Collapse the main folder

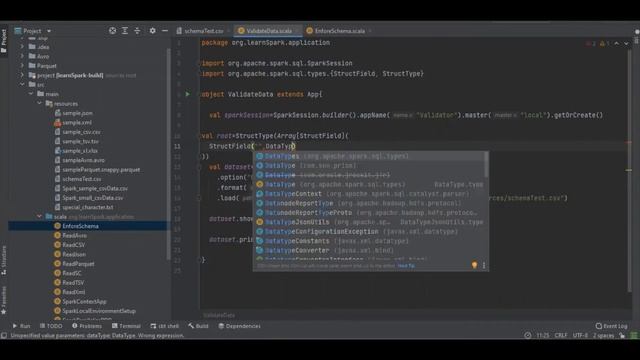point(31,94)
